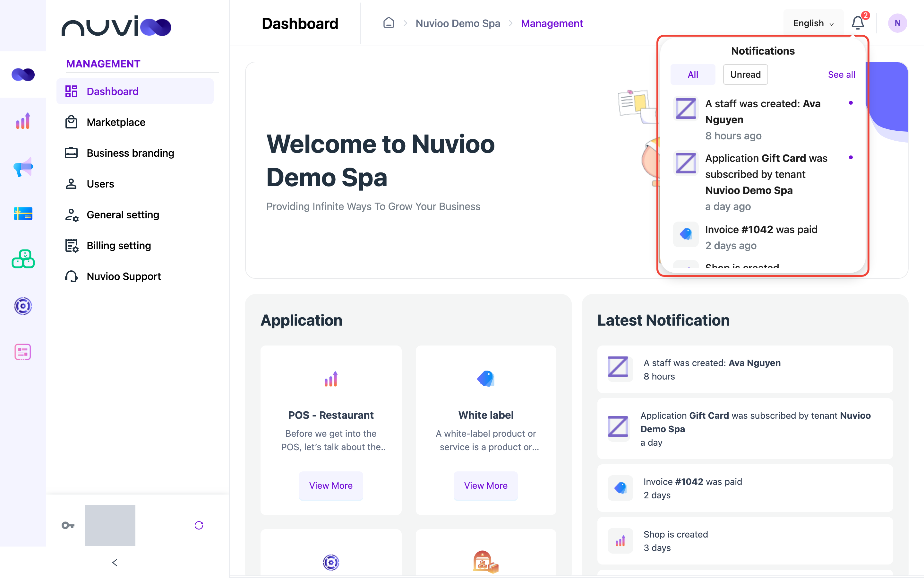
Task: Open Nuvioo Support in the sidebar
Action: click(x=135, y=276)
